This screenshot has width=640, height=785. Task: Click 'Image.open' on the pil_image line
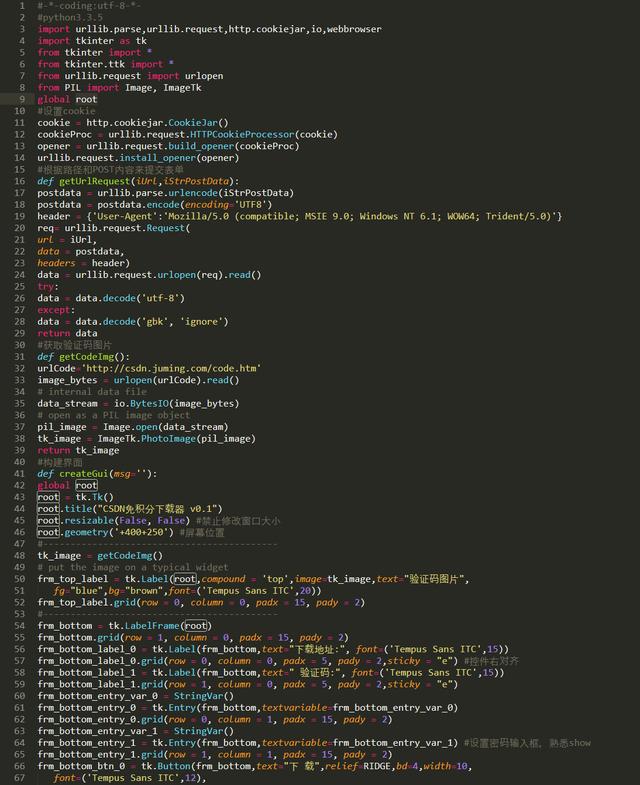pos(130,427)
